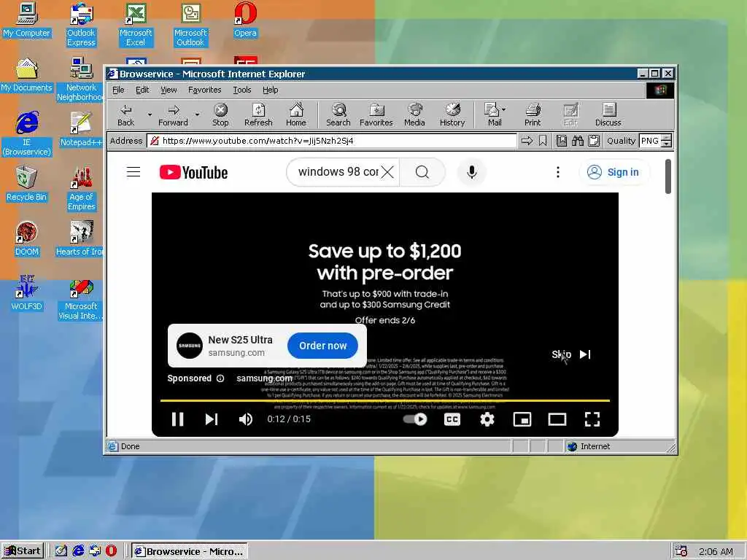Open the Media toolbar button
Screen dimensions: 747x560
414,115
